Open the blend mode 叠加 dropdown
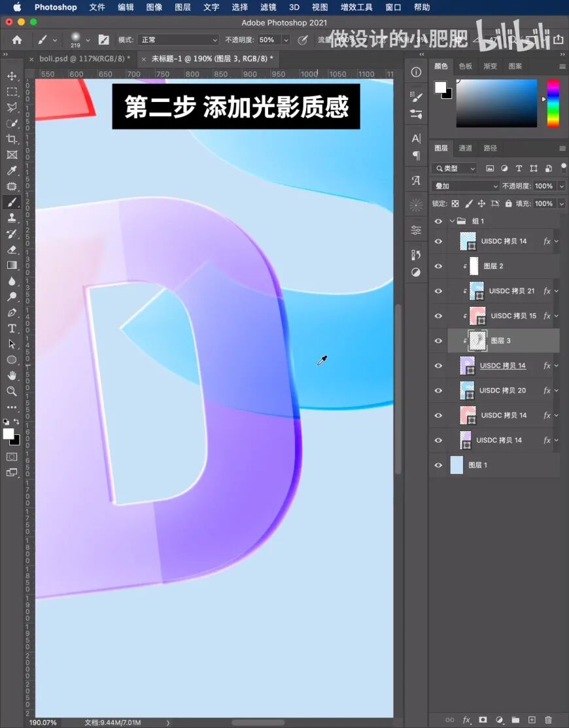The width and height of the screenshot is (569, 728). pyautogui.click(x=466, y=186)
